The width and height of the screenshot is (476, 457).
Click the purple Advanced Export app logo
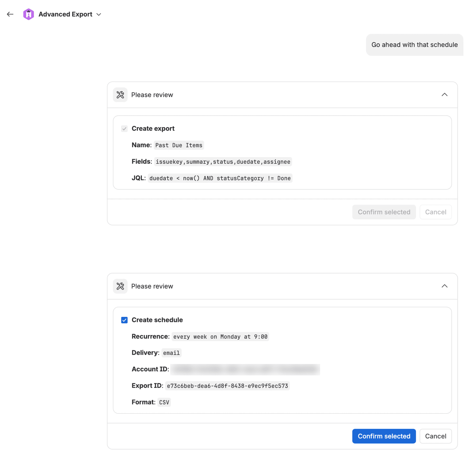28,14
